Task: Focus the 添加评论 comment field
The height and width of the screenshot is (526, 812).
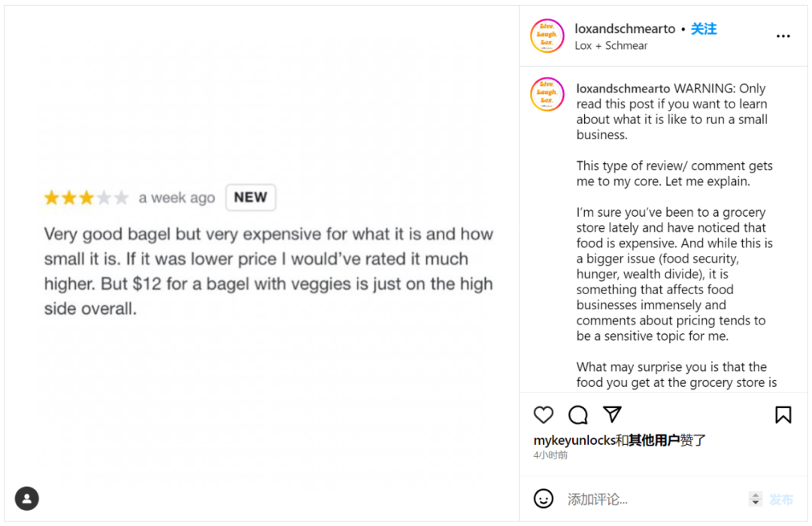Action: tap(655, 499)
